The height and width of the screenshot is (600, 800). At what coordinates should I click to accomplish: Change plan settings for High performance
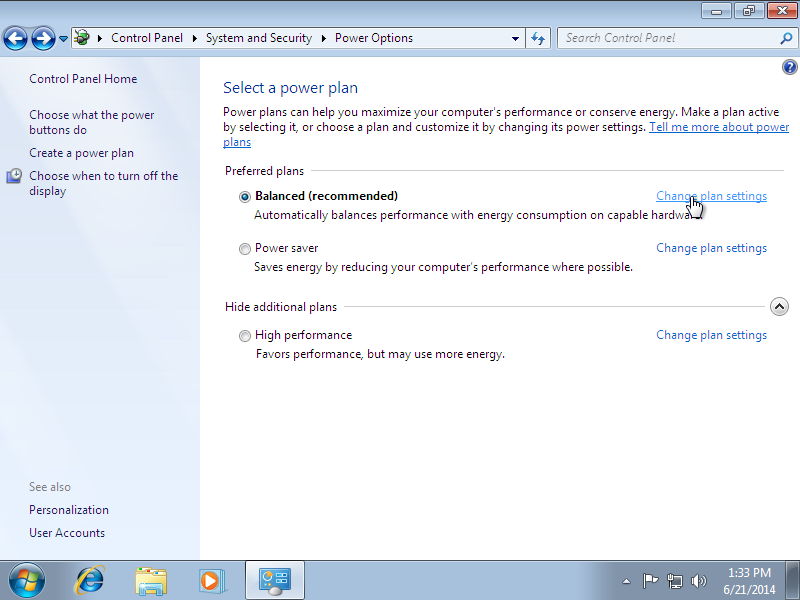[711, 335]
